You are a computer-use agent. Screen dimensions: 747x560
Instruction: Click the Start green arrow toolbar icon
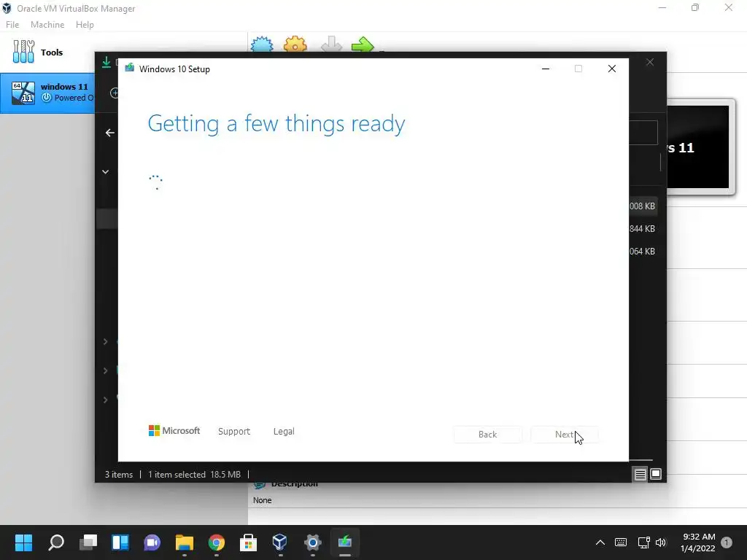tap(363, 44)
